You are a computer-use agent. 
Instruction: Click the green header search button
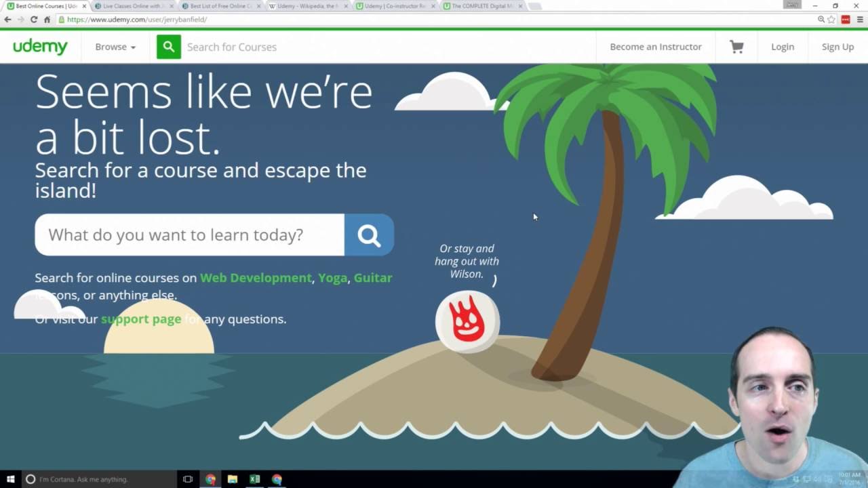tap(169, 47)
